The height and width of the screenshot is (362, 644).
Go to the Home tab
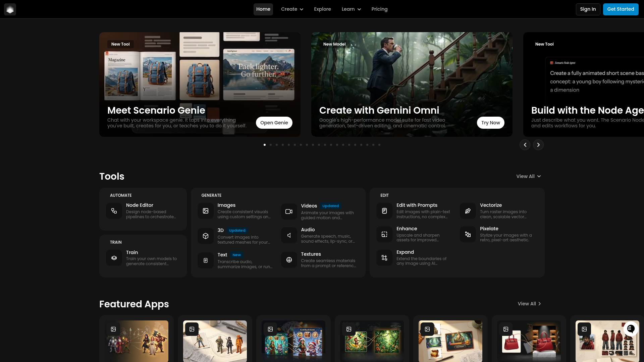263,9
